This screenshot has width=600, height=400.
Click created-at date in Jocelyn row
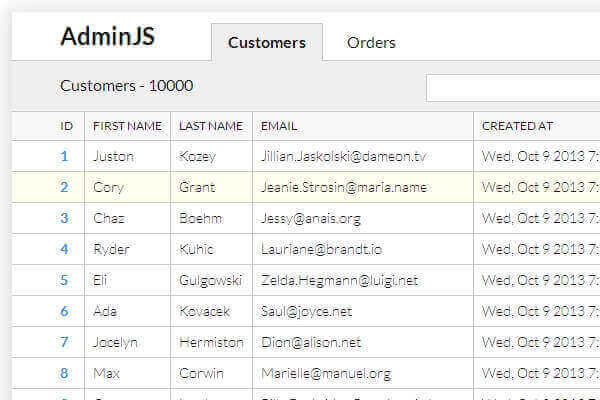(541, 342)
